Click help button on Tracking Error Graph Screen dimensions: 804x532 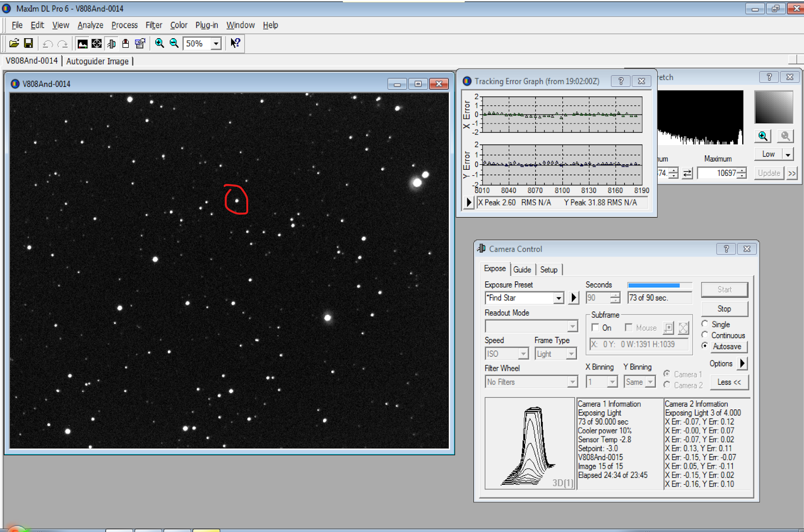point(621,81)
